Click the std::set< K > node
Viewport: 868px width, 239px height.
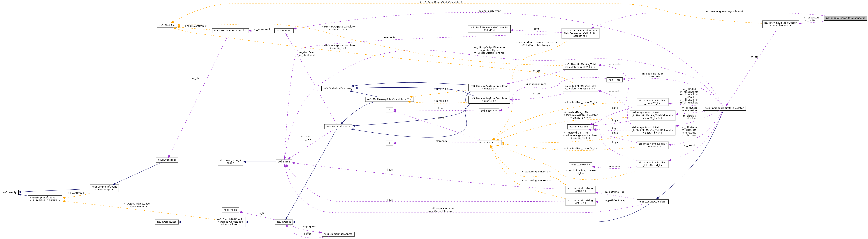tap(489, 111)
